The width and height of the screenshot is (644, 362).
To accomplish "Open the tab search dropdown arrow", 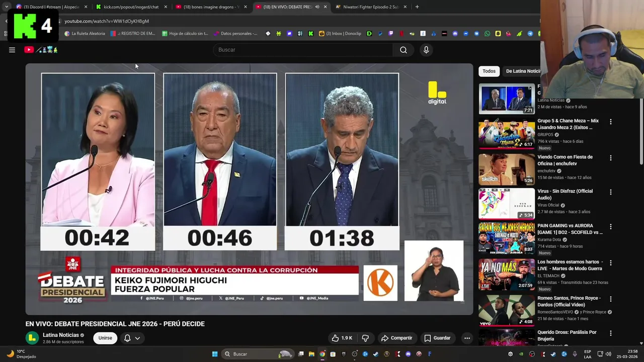I will [x=6, y=7].
